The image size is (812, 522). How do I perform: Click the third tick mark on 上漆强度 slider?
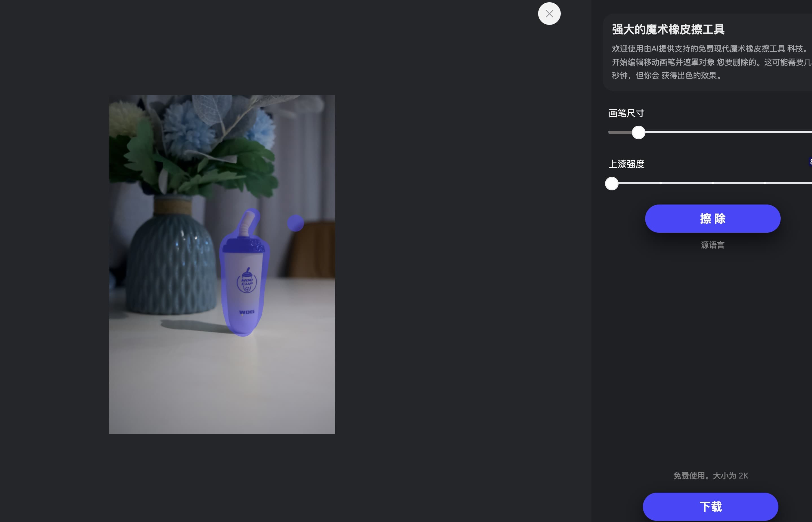point(765,183)
